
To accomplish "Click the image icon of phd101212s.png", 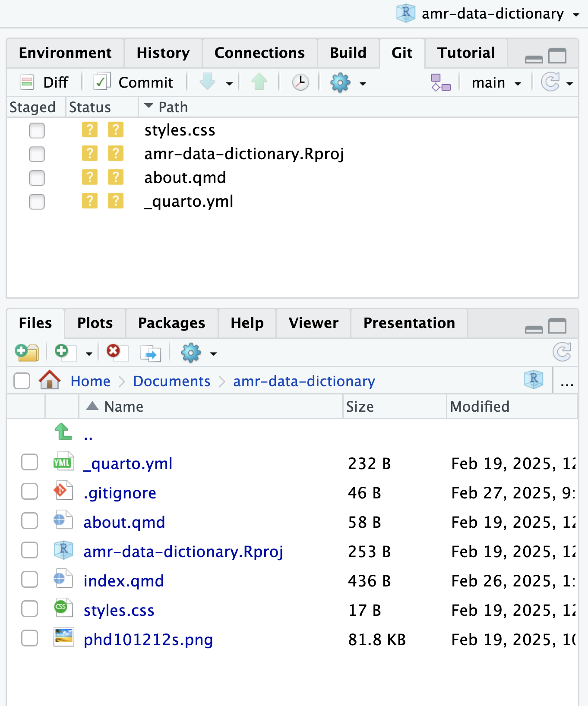I will (x=63, y=637).
